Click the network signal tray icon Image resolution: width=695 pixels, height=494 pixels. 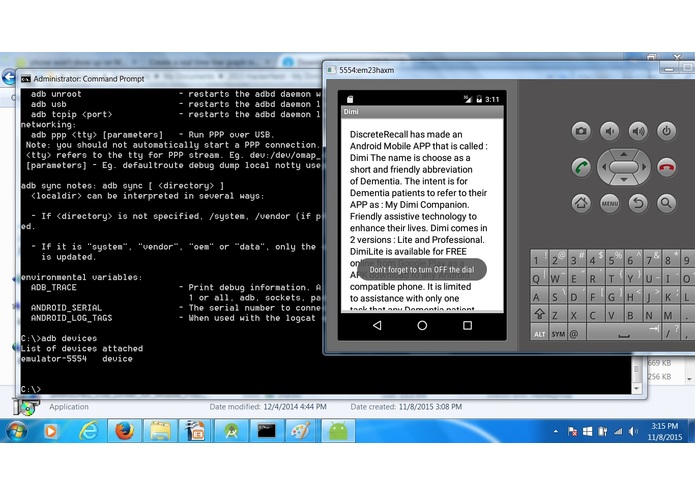pos(618,431)
